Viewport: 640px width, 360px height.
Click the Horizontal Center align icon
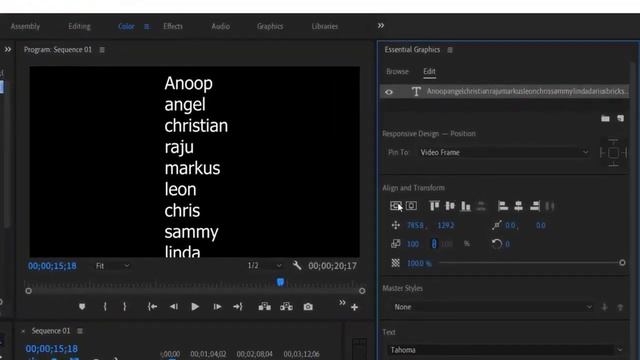point(411,206)
